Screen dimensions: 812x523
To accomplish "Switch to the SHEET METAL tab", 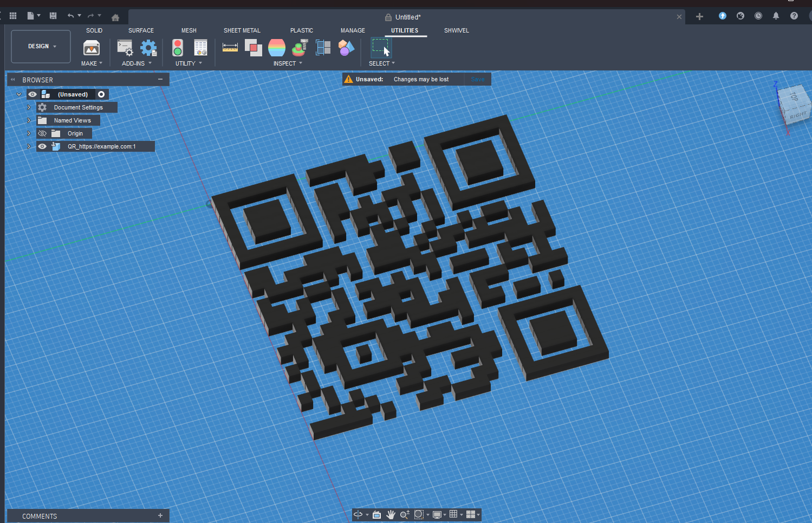I will click(242, 30).
